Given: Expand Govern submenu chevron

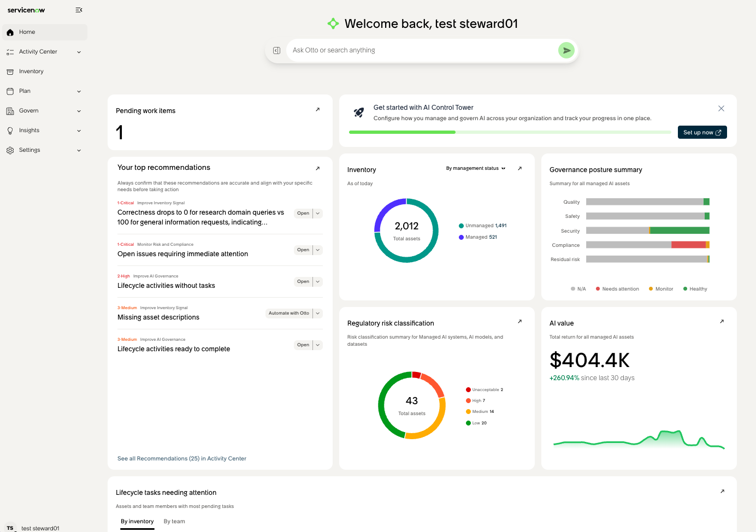Looking at the screenshot, I should [79, 111].
